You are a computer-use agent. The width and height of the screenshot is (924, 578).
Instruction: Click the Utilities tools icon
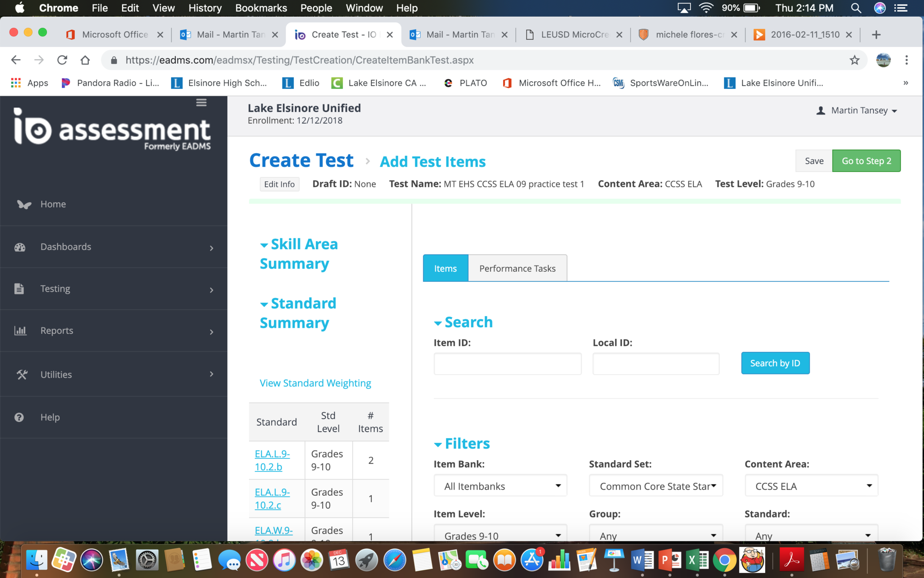[22, 374]
